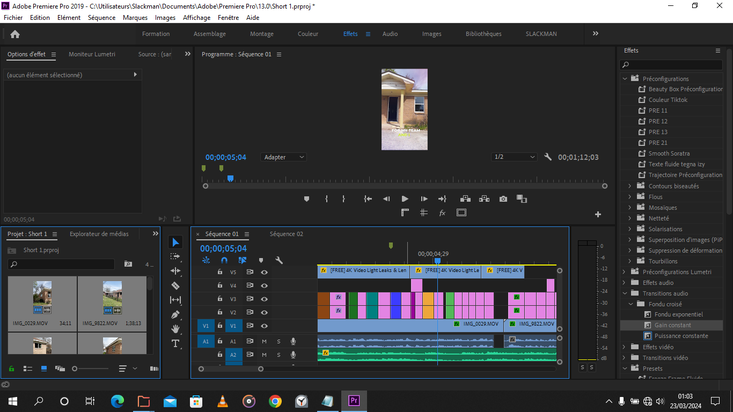Click the IMG_0029.MOV thumbnail in project
This screenshot has height=412, width=733.
tap(42, 297)
